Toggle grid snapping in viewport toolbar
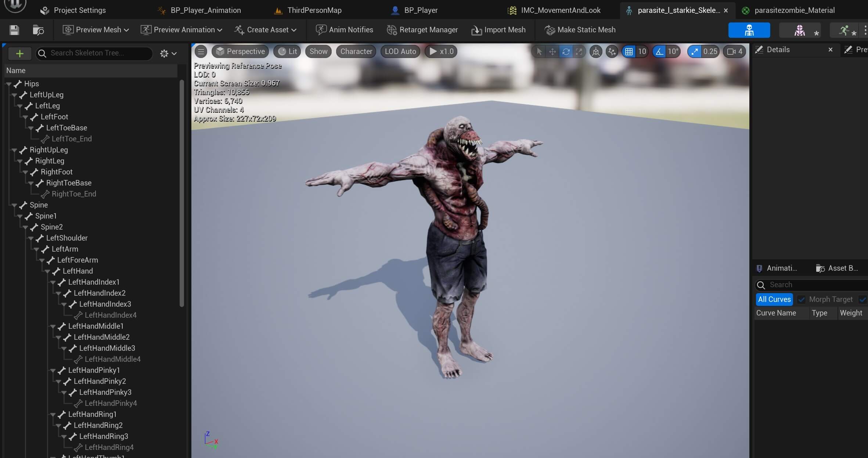Image resolution: width=868 pixels, height=458 pixels. click(629, 52)
